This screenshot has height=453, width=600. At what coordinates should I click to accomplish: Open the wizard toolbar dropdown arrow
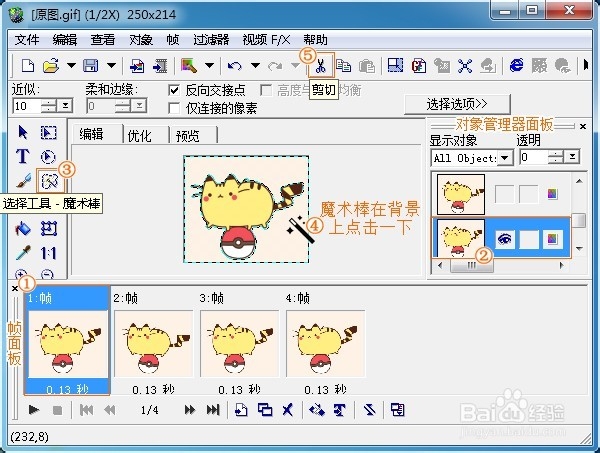(x=209, y=66)
